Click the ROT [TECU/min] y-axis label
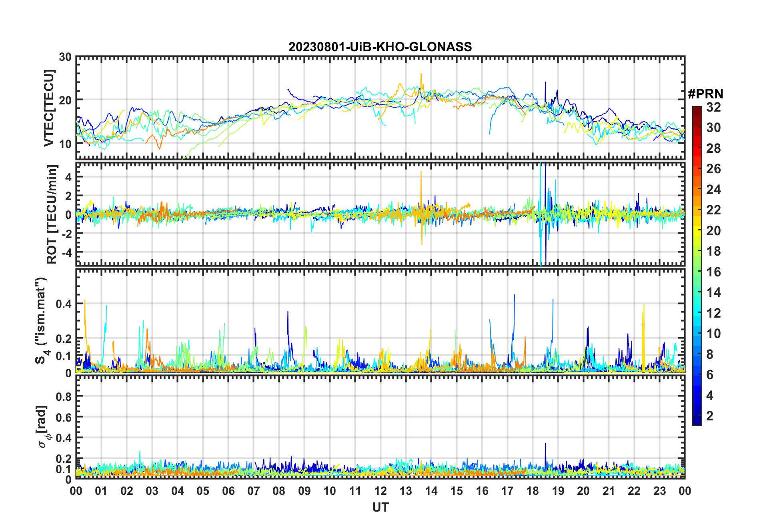The height and width of the screenshot is (532, 761). pyautogui.click(x=52, y=214)
